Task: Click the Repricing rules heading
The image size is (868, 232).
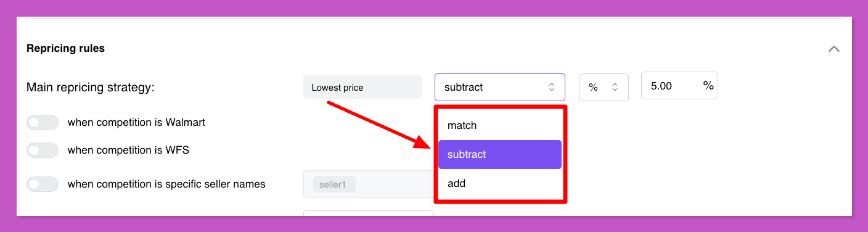Action: pyautogui.click(x=65, y=48)
